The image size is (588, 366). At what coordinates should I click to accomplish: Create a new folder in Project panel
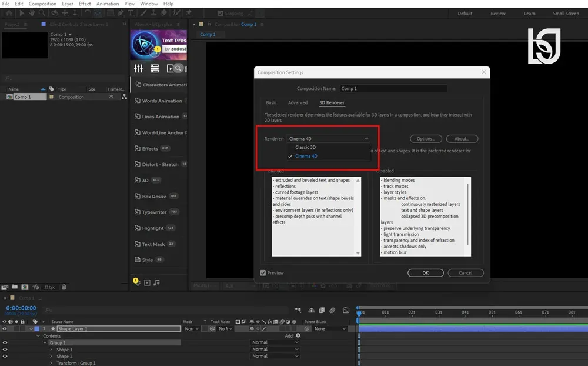click(x=15, y=287)
